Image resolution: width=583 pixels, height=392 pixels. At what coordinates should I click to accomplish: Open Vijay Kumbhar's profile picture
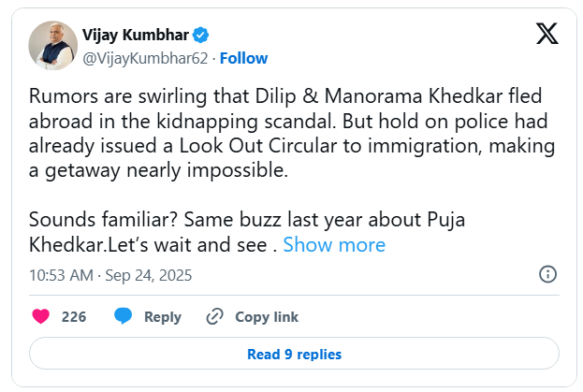point(52,45)
